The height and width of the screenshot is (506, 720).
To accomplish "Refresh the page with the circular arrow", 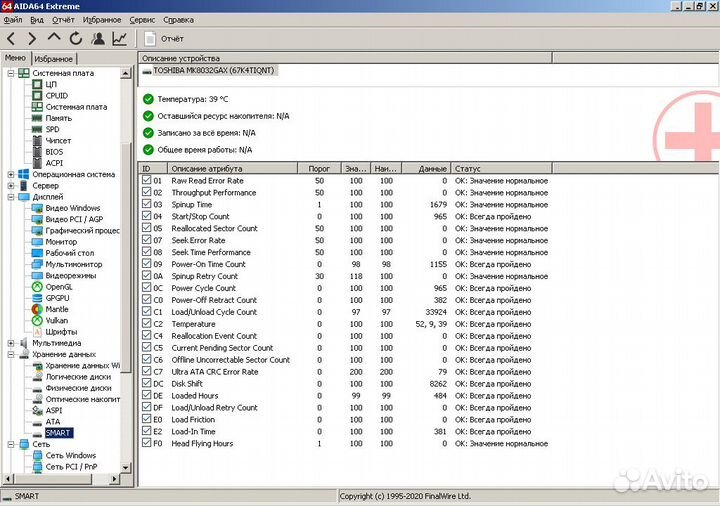I will pyautogui.click(x=76, y=39).
